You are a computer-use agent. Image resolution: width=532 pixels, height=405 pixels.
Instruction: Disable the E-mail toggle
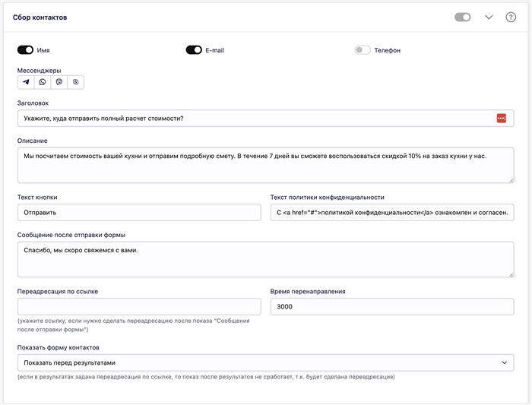[194, 50]
